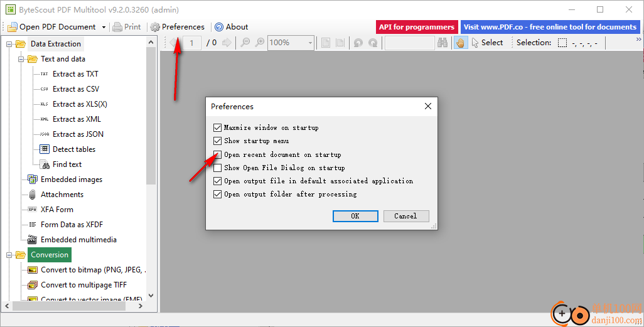Viewport: 644px width, 327px height.
Task: Click the single page view icon
Action: point(326,43)
